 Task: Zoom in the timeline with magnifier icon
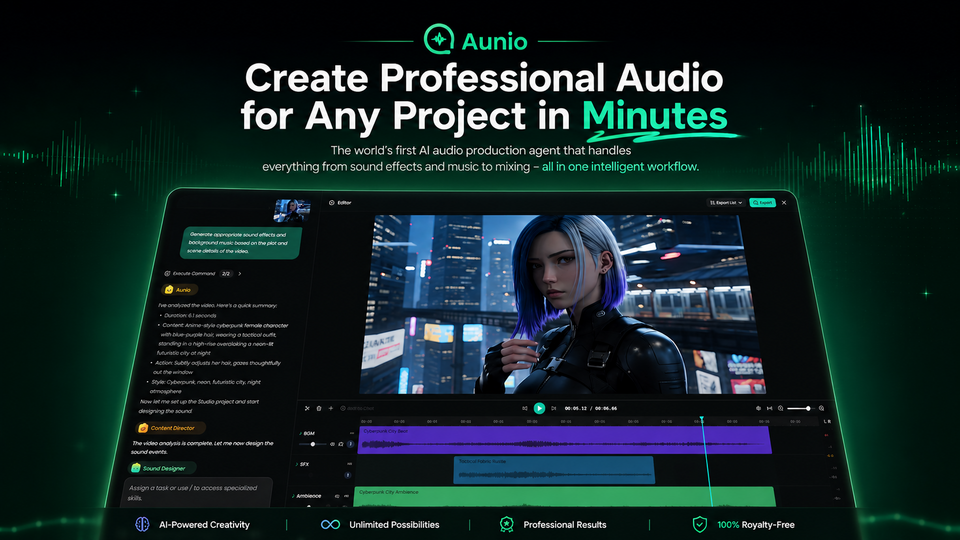click(x=821, y=408)
